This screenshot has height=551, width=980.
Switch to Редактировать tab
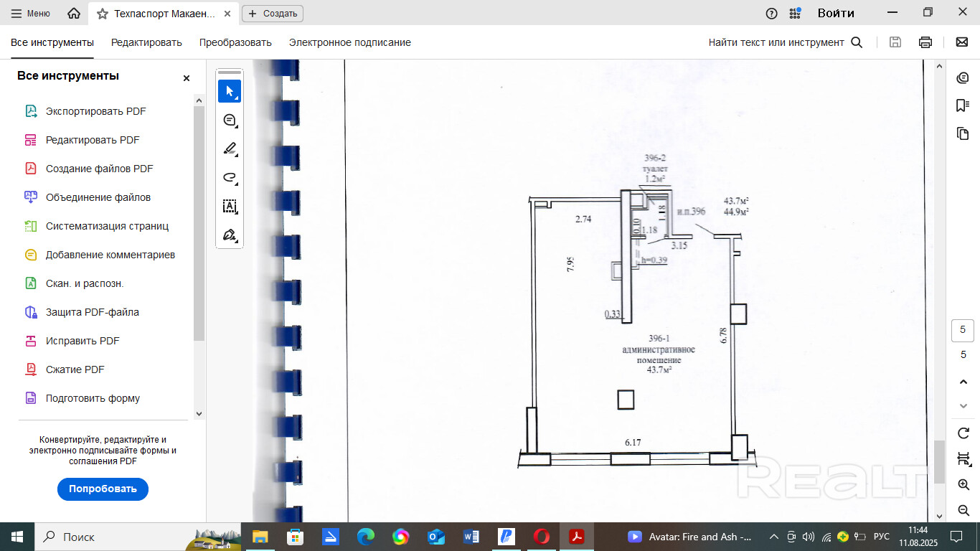(146, 42)
